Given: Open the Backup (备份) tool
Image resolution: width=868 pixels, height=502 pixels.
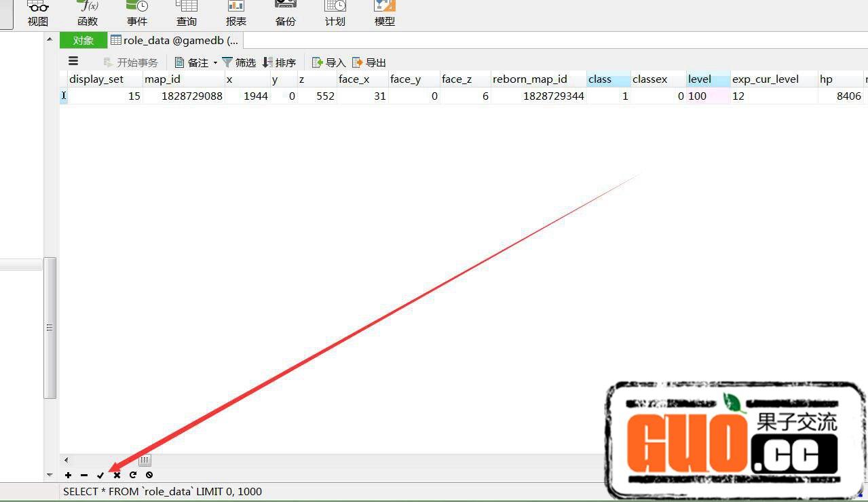Looking at the screenshot, I should 285,13.
